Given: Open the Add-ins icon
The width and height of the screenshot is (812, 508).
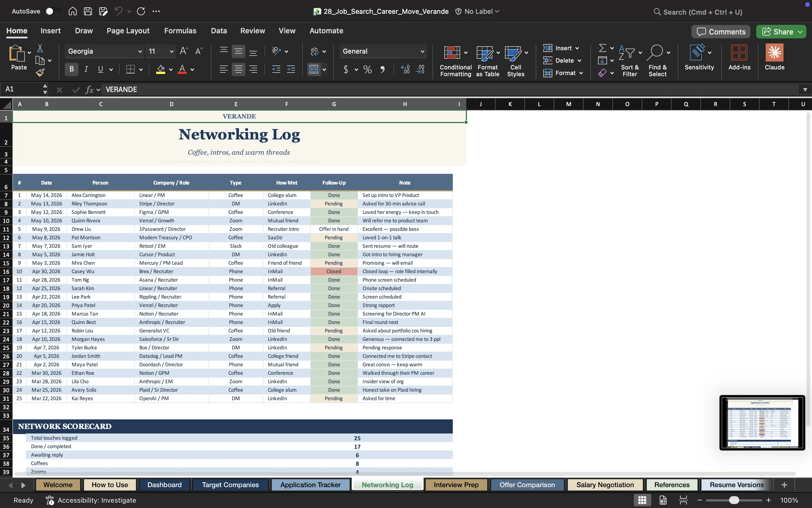Looking at the screenshot, I should (x=739, y=53).
